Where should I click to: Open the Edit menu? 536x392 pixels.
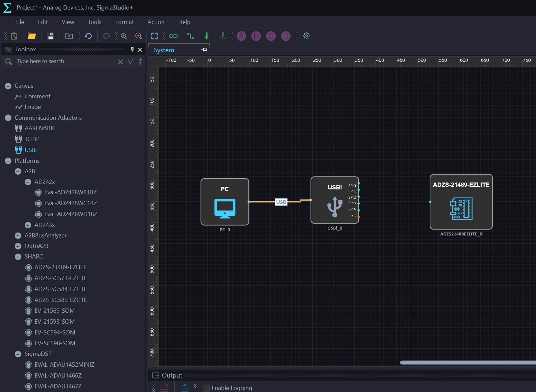pyautogui.click(x=43, y=22)
